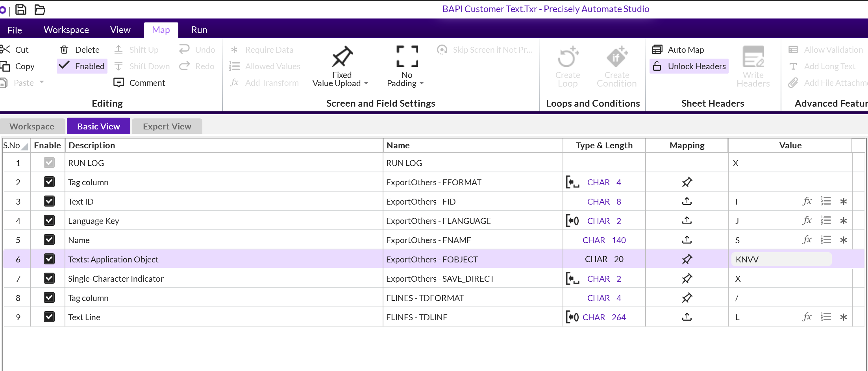Click upload mapping icon for Language Key

click(x=687, y=221)
